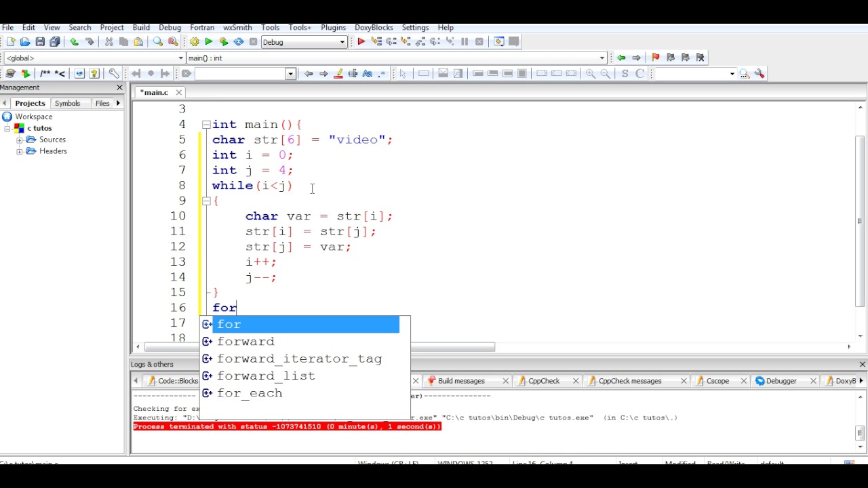
Task: Open the Build menu
Action: click(x=141, y=28)
